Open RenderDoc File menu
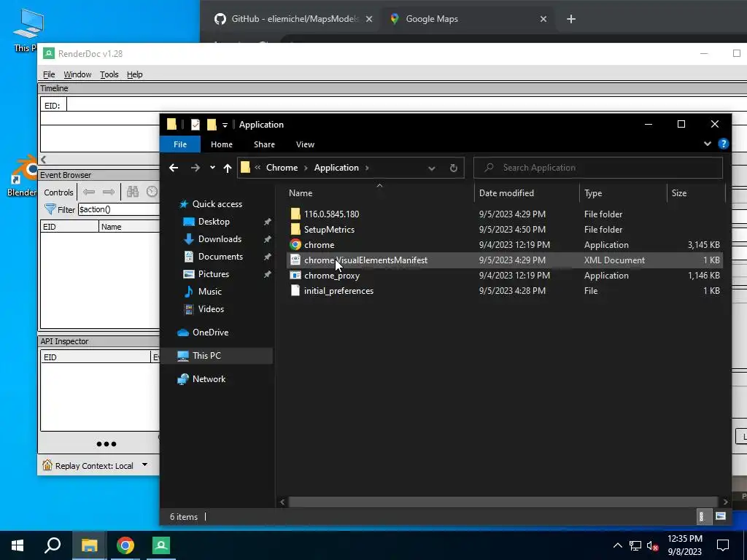The image size is (747, 560). [49, 74]
